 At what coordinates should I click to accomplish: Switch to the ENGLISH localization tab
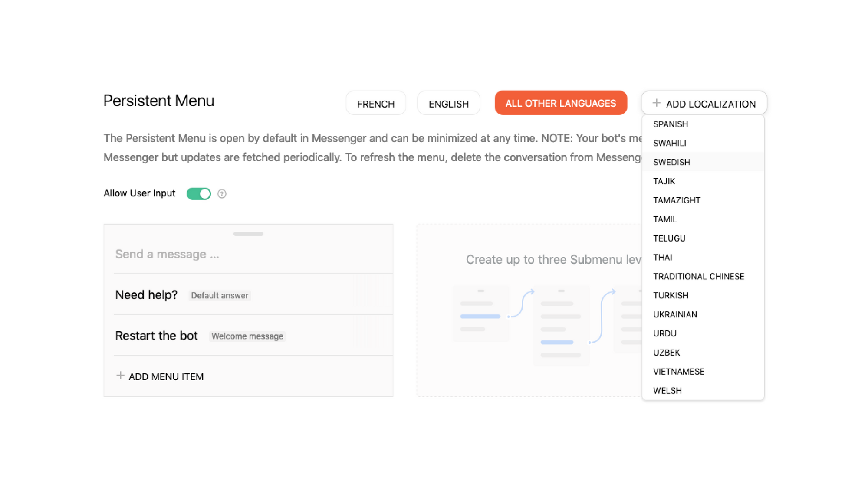(448, 103)
